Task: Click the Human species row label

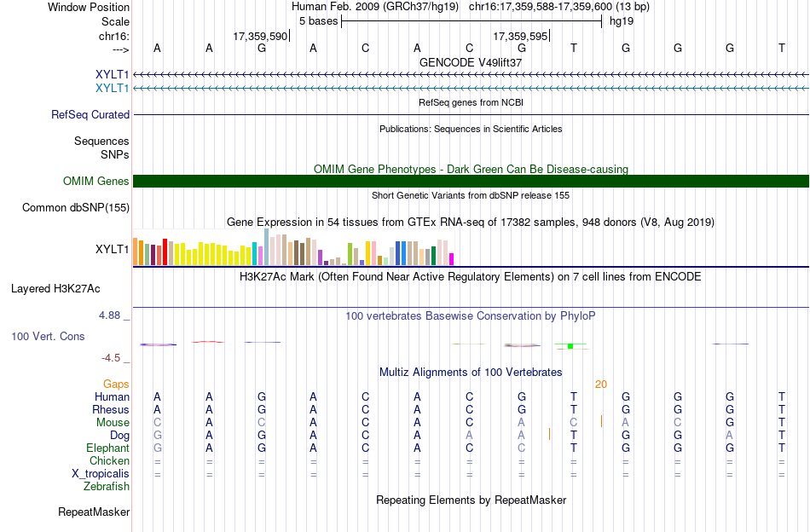Action: (112, 396)
